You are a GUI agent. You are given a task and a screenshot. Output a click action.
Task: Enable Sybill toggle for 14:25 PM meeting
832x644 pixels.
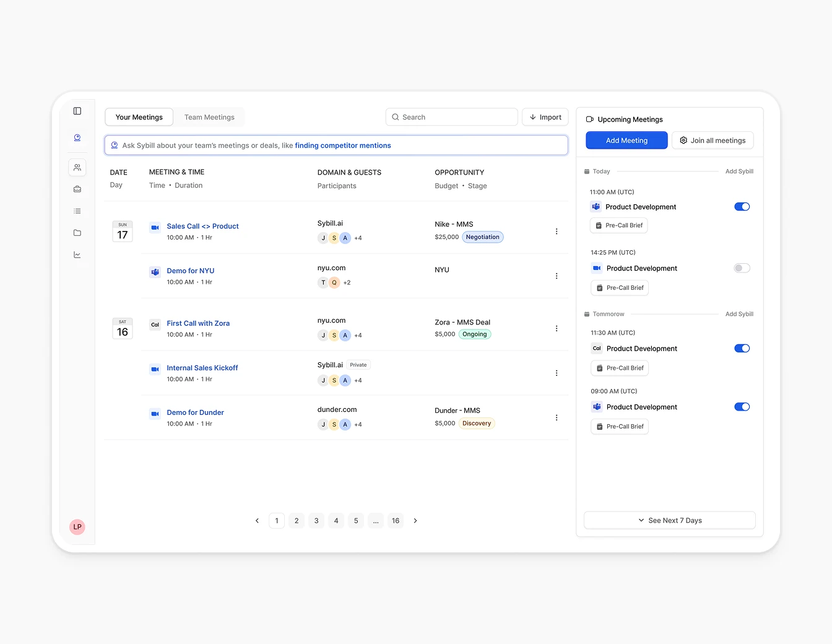[x=742, y=268]
